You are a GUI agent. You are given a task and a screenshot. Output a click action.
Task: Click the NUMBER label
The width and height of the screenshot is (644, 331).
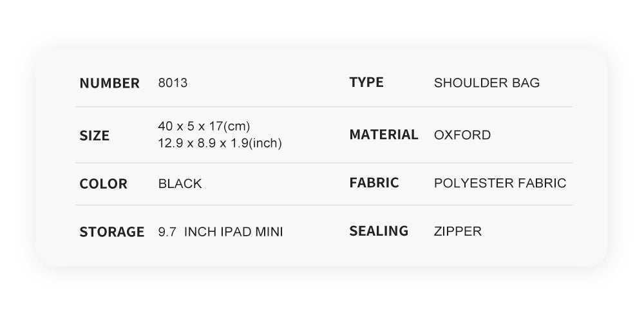click(x=109, y=83)
